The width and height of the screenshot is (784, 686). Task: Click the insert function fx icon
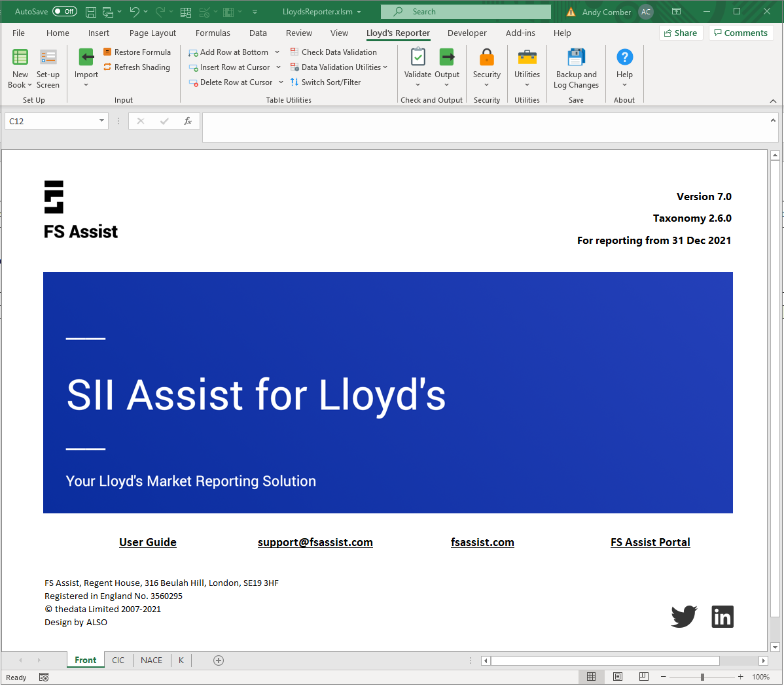pyautogui.click(x=188, y=121)
